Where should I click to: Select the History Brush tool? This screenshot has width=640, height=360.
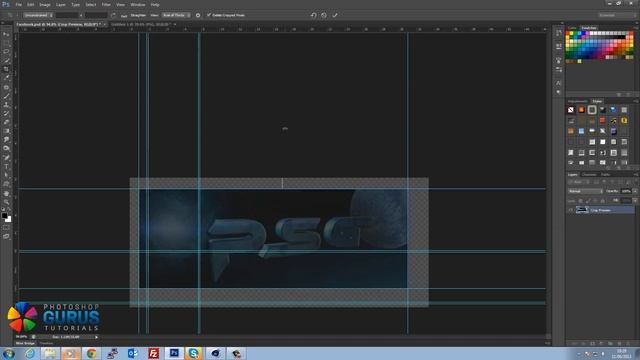(6, 113)
